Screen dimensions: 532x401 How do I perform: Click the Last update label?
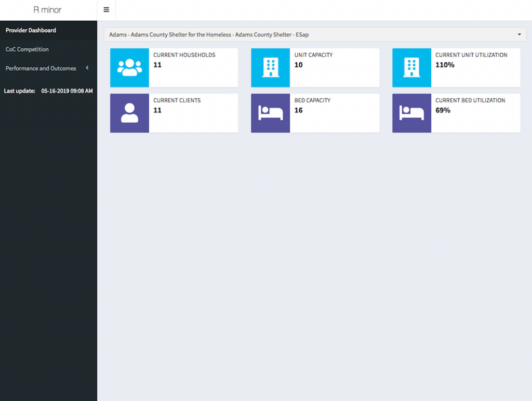pos(20,91)
